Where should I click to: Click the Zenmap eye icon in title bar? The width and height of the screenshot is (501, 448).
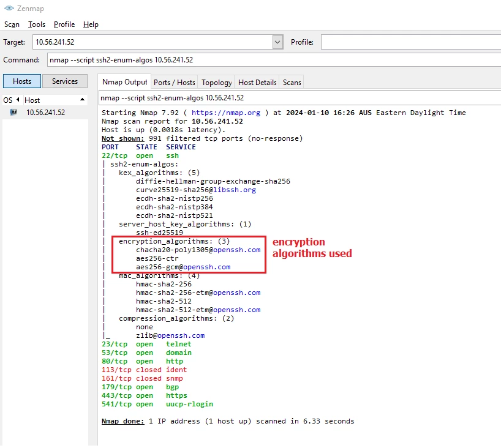point(9,9)
